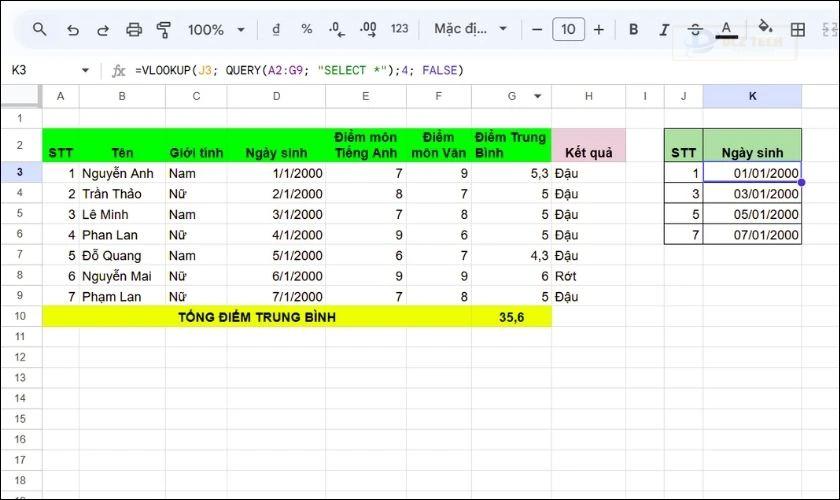
Task: Select cell 'Nguyễn Mai'
Action: coord(122,276)
